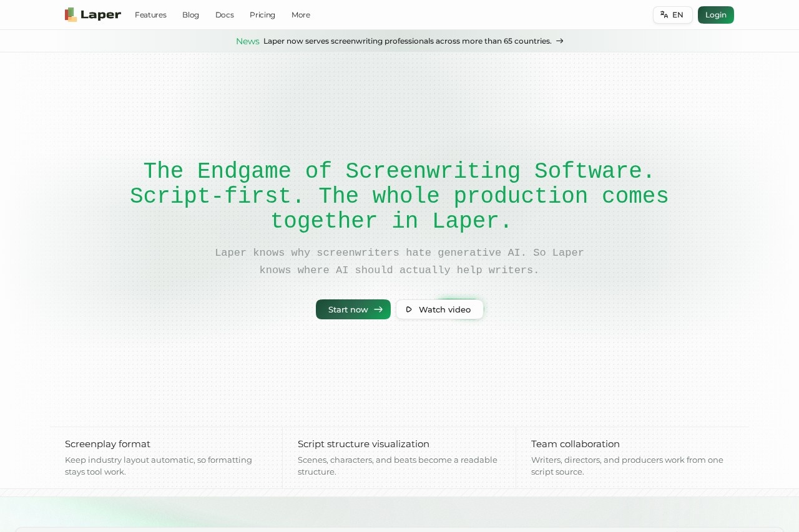This screenshot has height=532, width=799.
Task: Select the Team collaboration feature heading
Action: pyautogui.click(x=576, y=444)
